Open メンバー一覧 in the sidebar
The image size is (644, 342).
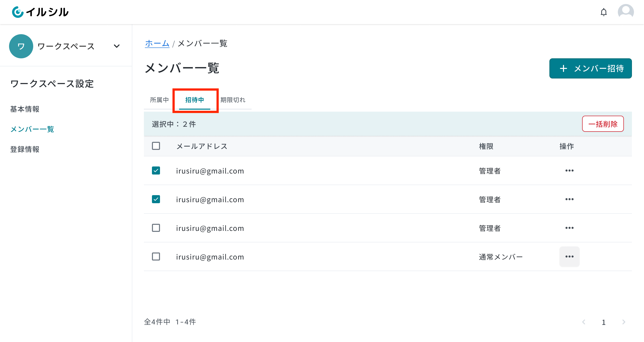[x=32, y=129]
